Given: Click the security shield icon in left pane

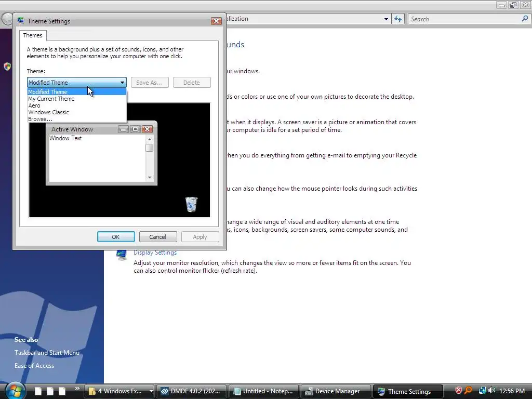Looking at the screenshot, I should (7, 66).
